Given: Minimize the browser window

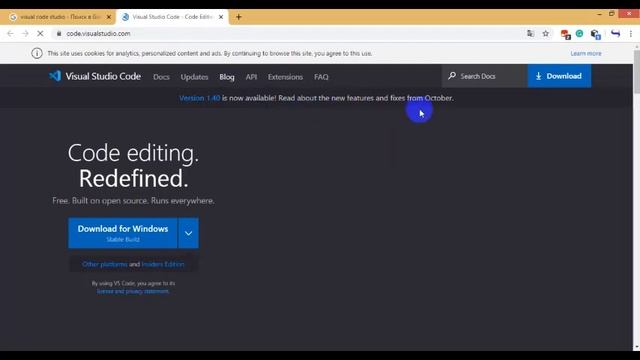Looking at the screenshot, I should click(x=599, y=14).
